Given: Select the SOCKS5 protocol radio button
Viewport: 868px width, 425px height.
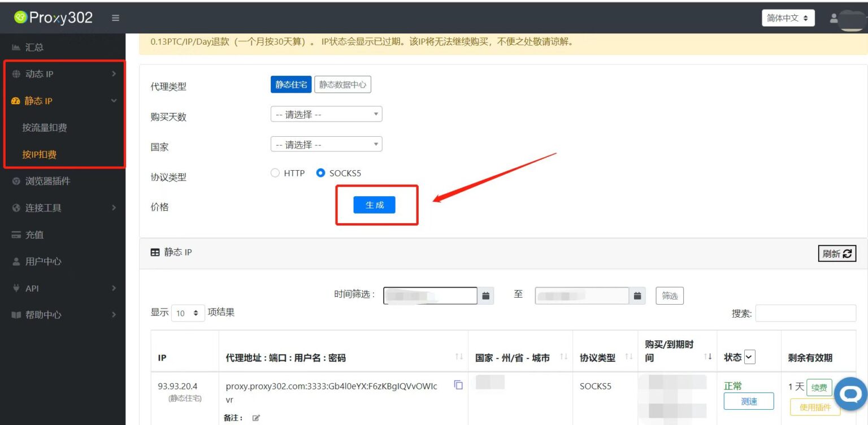Looking at the screenshot, I should point(321,174).
